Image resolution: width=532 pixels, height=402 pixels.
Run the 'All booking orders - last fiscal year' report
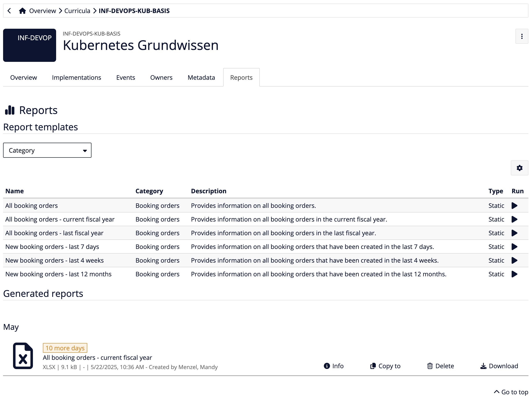coord(515,233)
